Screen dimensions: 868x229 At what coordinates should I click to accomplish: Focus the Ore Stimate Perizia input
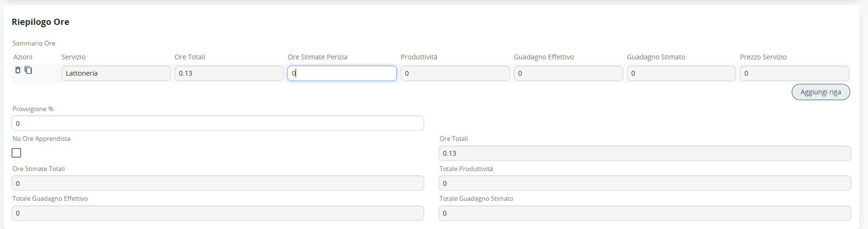(x=342, y=73)
